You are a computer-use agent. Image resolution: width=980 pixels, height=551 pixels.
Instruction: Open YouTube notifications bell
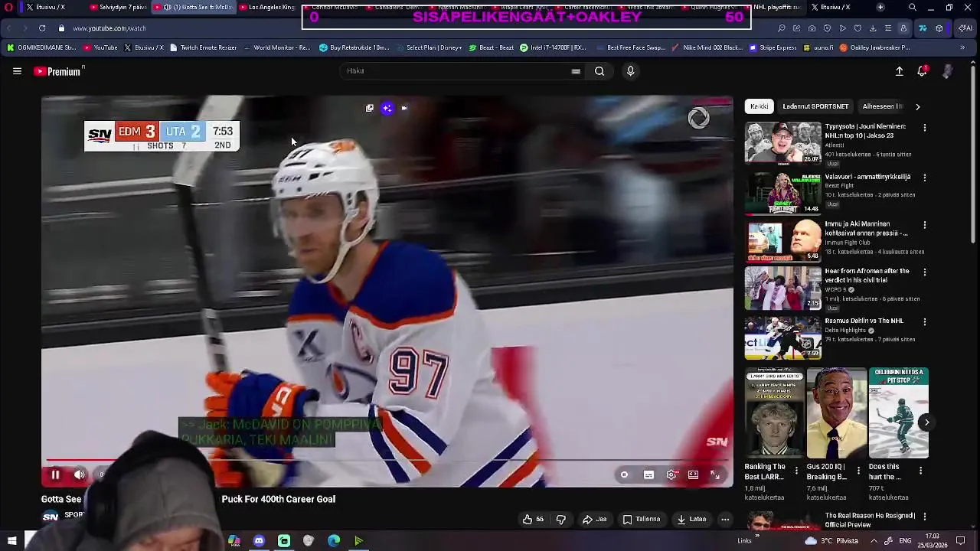[923, 71]
